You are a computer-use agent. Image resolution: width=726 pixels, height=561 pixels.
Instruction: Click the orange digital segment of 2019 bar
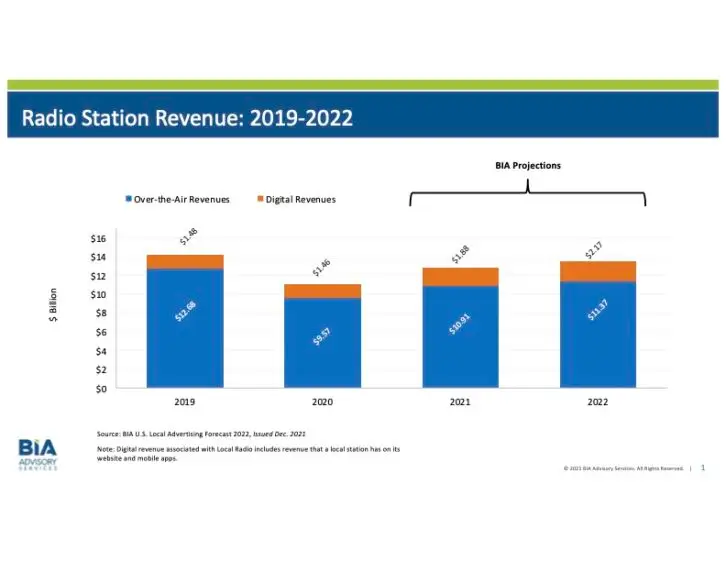tap(185, 262)
